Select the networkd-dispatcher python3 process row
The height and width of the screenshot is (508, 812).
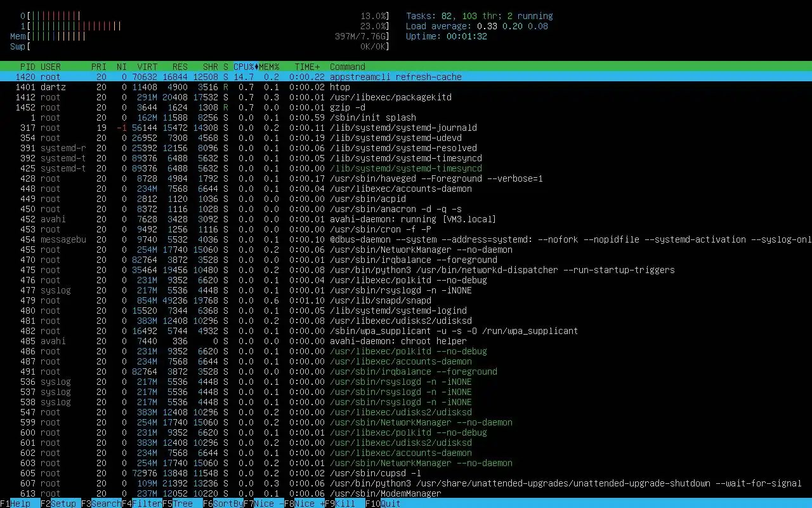406,270
